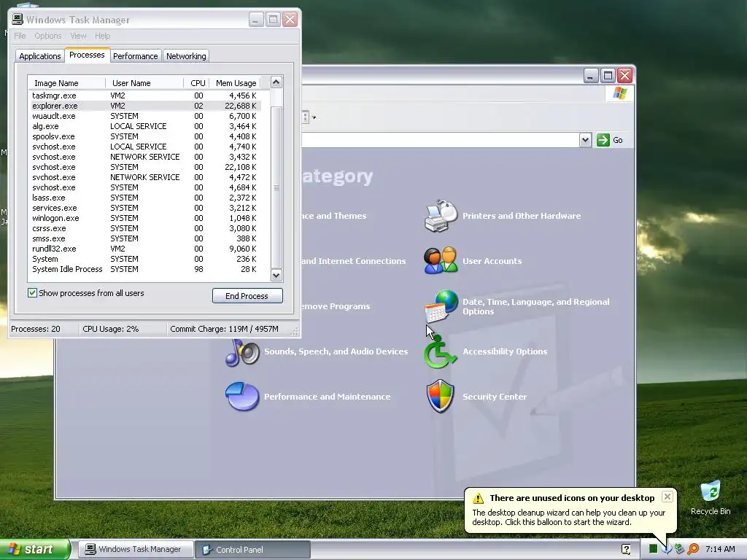Click the Task Manager title bar icon
The height and width of the screenshot is (560, 747).
[x=18, y=19]
